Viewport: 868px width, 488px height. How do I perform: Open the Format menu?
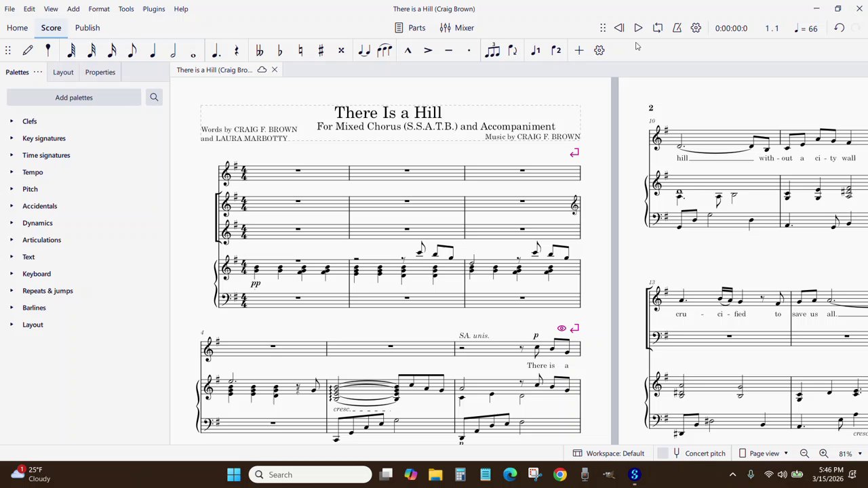[98, 9]
